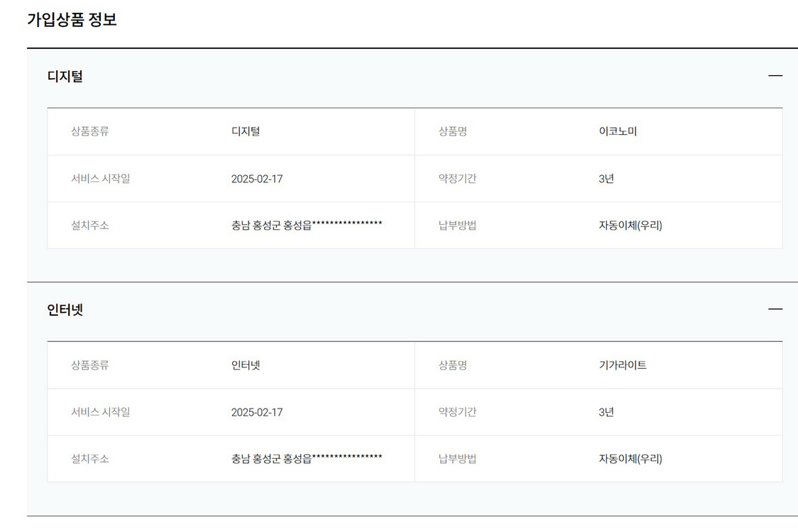Select the 이코노미 product name value
The width and height of the screenshot is (798, 532).
618,131
